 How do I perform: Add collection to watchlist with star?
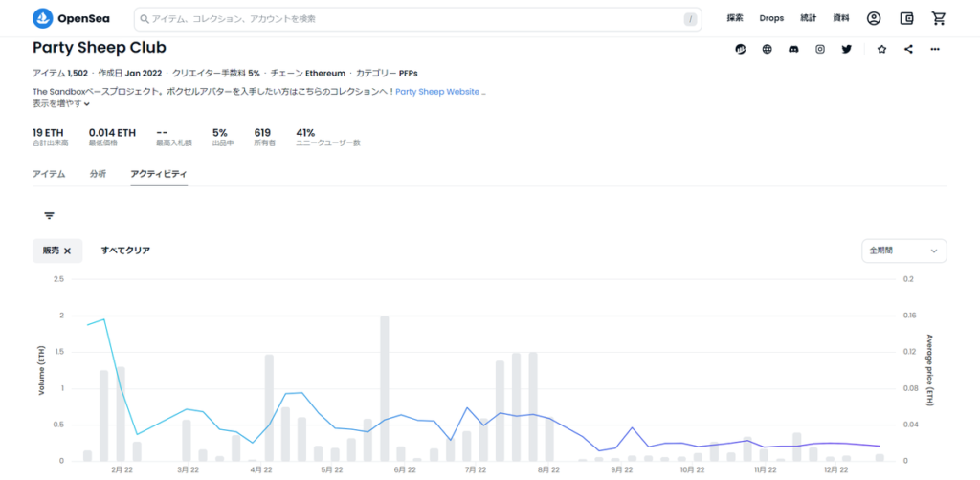coord(881,49)
